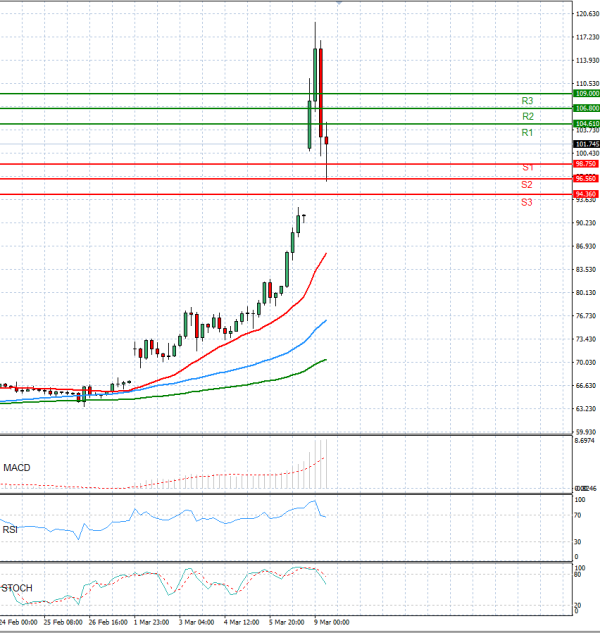This screenshot has height=633, width=600.
Task: Select the S1 support level label
Action: point(527,167)
